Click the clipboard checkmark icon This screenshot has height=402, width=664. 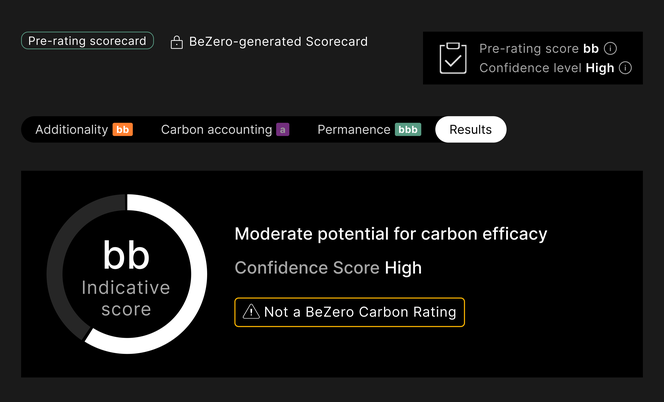click(453, 58)
